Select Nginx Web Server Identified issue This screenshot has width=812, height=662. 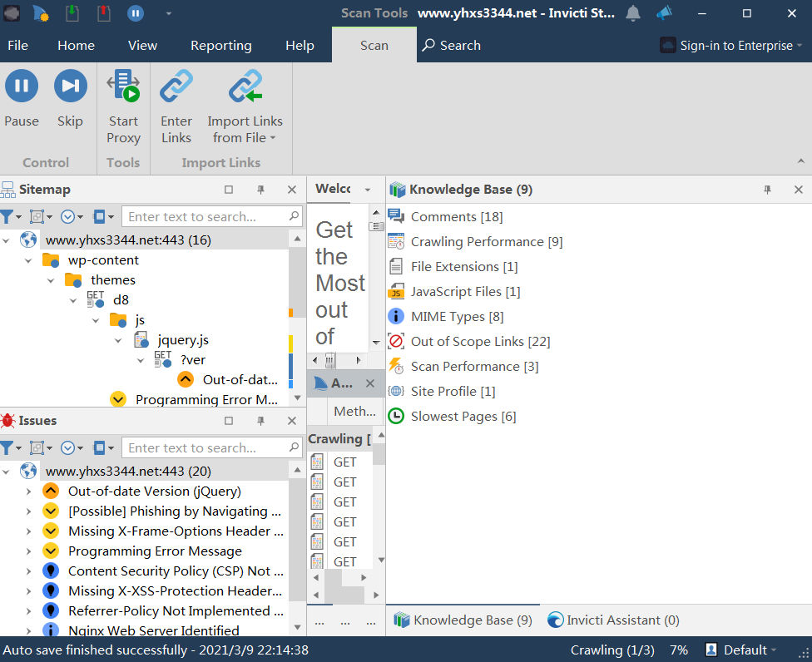[153, 630]
